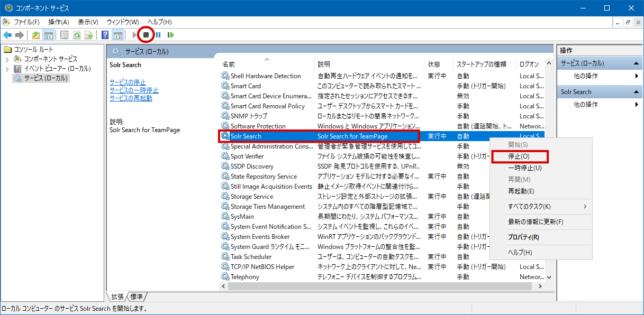Screen dimensions: 644x315
Task: Expand the イベント ビューアー (ローカル) node
Action: pos(7,69)
